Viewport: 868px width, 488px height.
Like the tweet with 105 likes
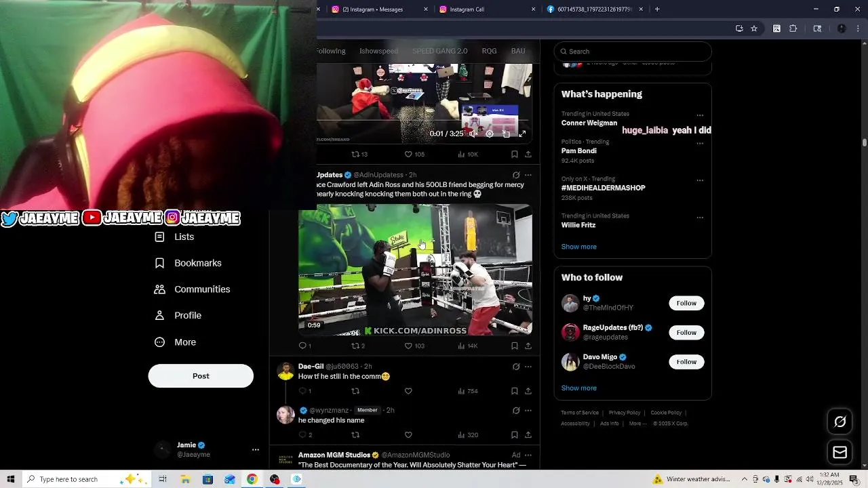click(414, 155)
